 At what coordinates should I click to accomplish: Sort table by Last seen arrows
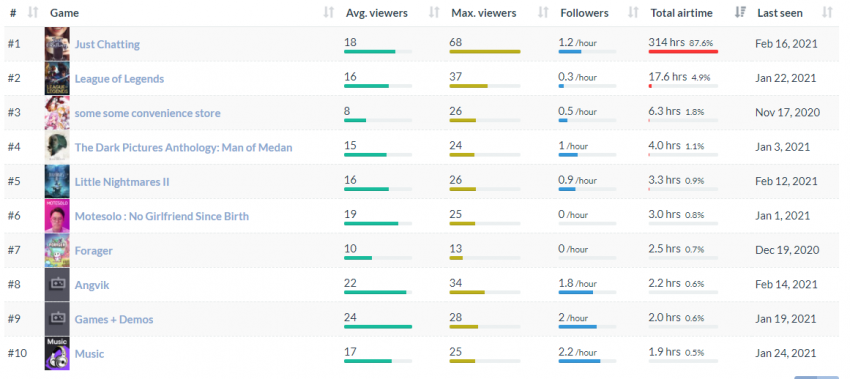(x=827, y=13)
